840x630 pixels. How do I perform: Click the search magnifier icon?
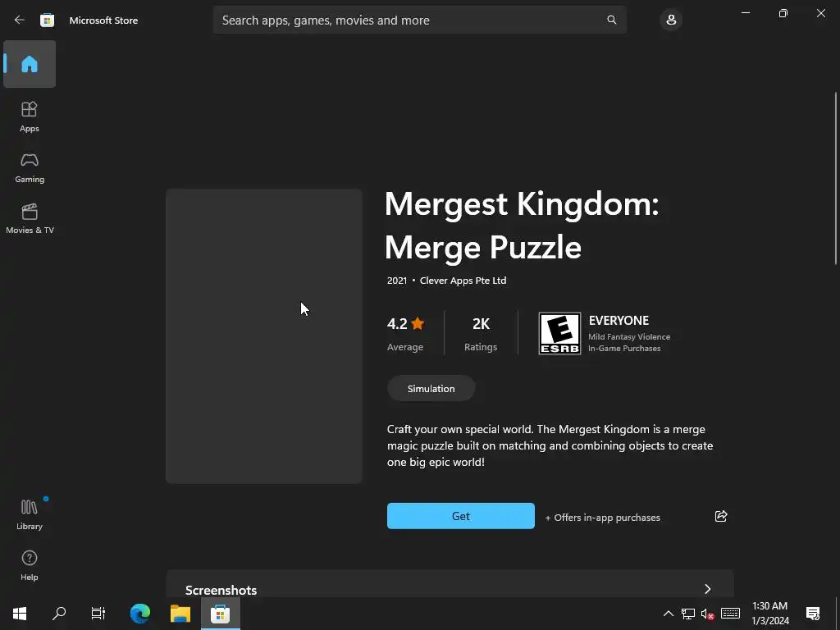[x=611, y=20]
